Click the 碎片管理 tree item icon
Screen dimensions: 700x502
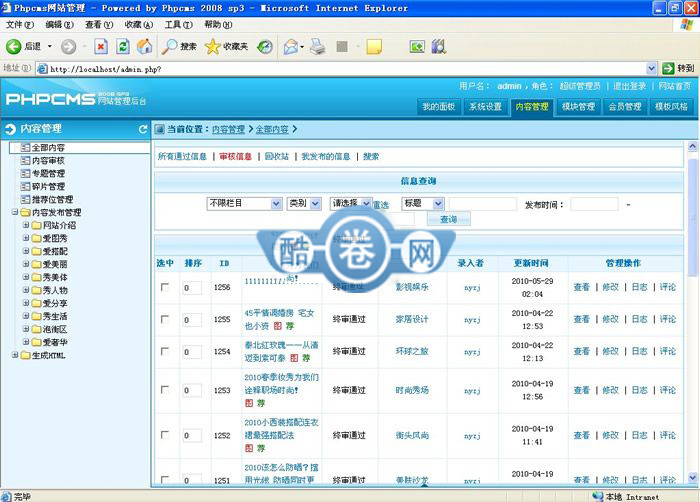coord(25,186)
